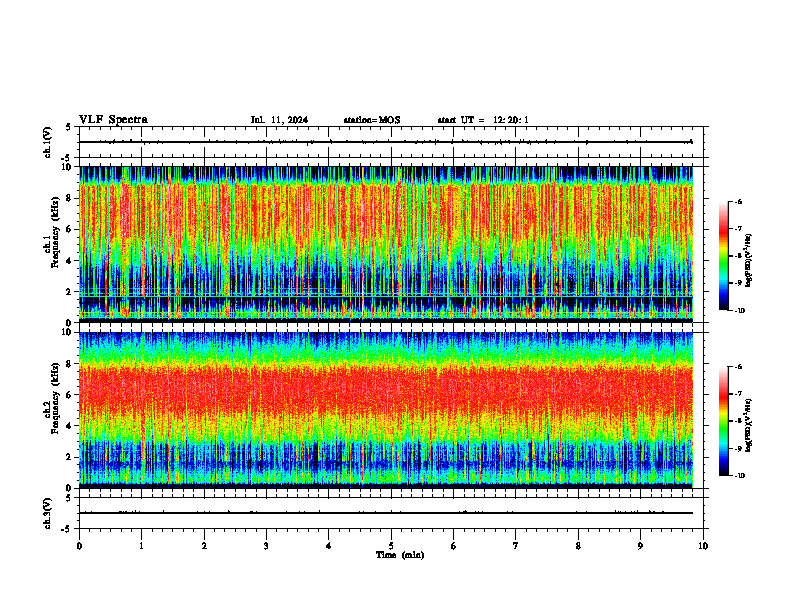This screenshot has height=612, width=792.
Task: Click time axis tick label 6
Action: pos(453,546)
